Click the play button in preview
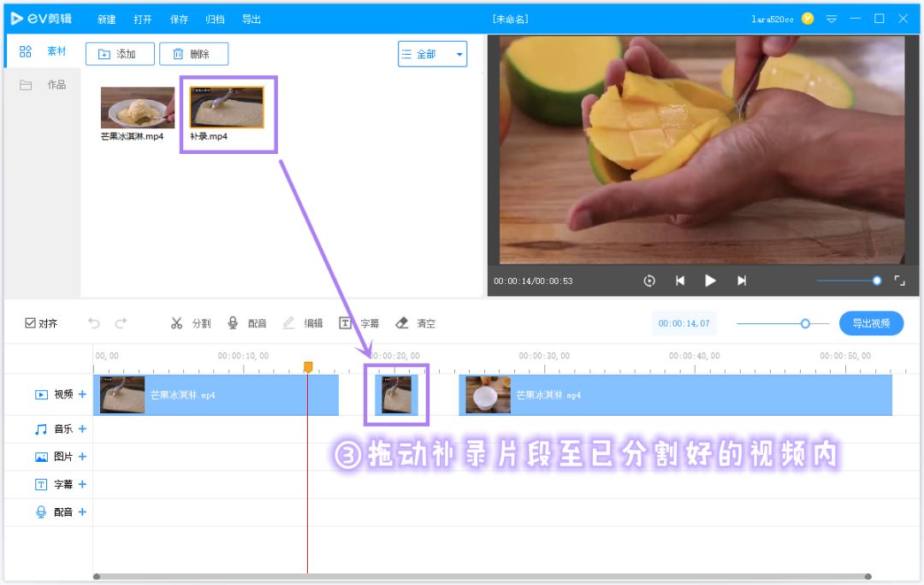Viewport: 924px width, 585px height. point(710,281)
